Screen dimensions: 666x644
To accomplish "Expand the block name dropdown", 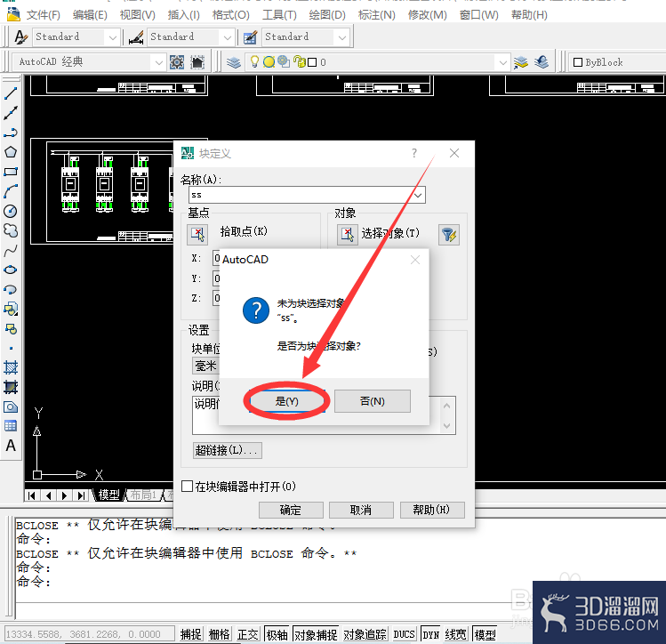I will click(418, 195).
